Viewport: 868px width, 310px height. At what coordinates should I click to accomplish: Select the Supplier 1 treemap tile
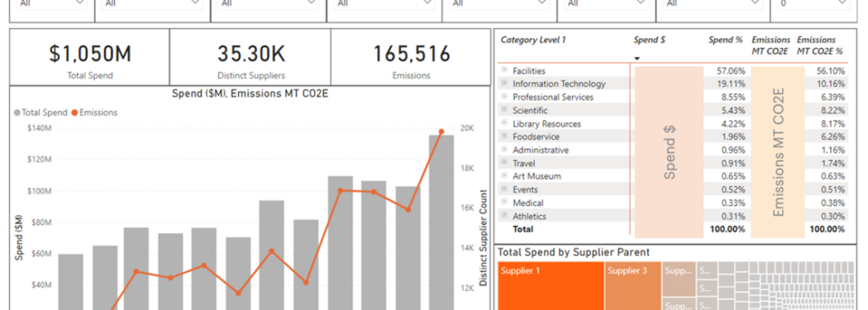pyautogui.click(x=551, y=286)
